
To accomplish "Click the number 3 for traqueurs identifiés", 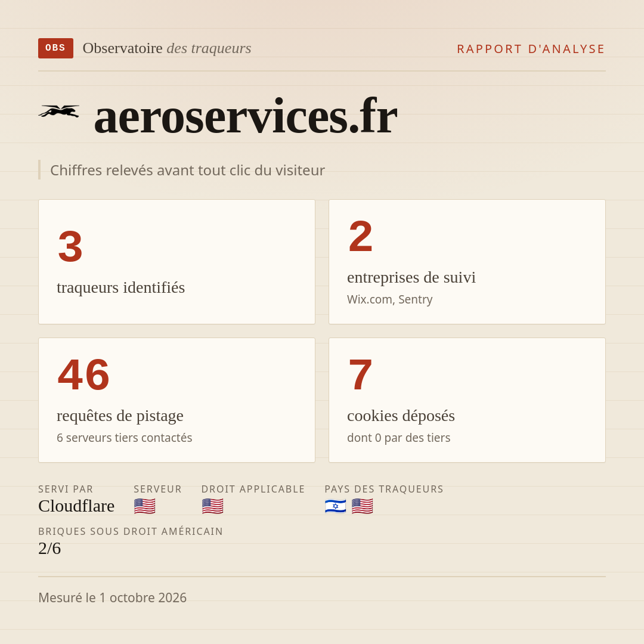I will click(x=70, y=246).
